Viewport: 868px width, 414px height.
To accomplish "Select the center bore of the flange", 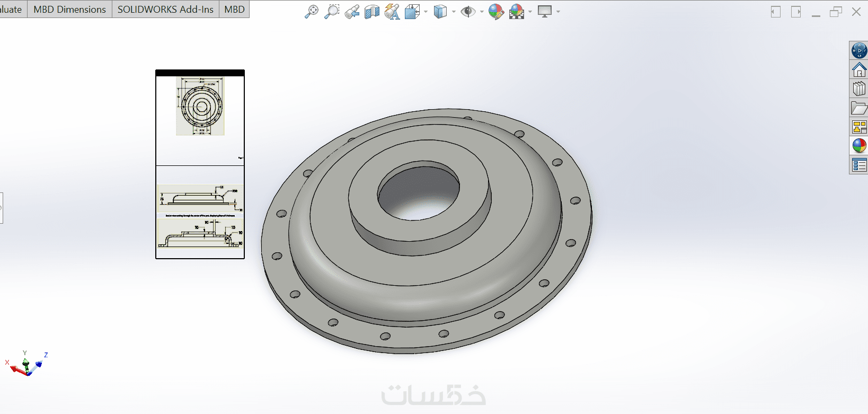I will 419,191.
